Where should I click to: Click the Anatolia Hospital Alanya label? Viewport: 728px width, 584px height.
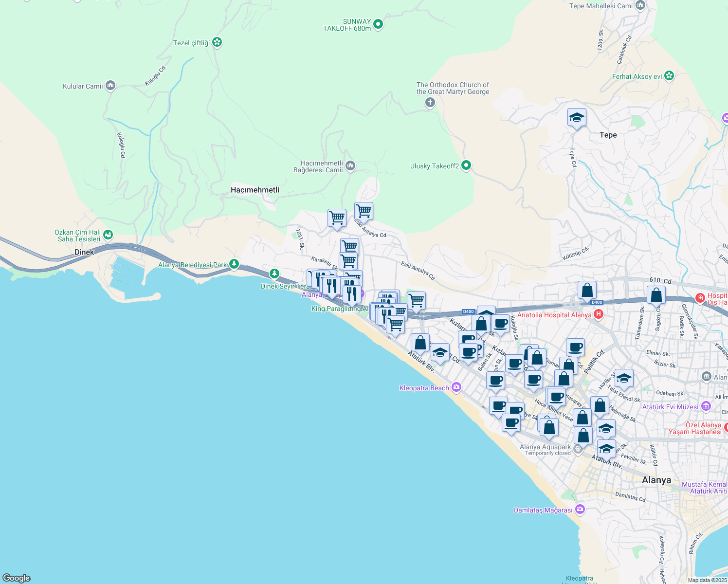pyautogui.click(x=554, y=315)
